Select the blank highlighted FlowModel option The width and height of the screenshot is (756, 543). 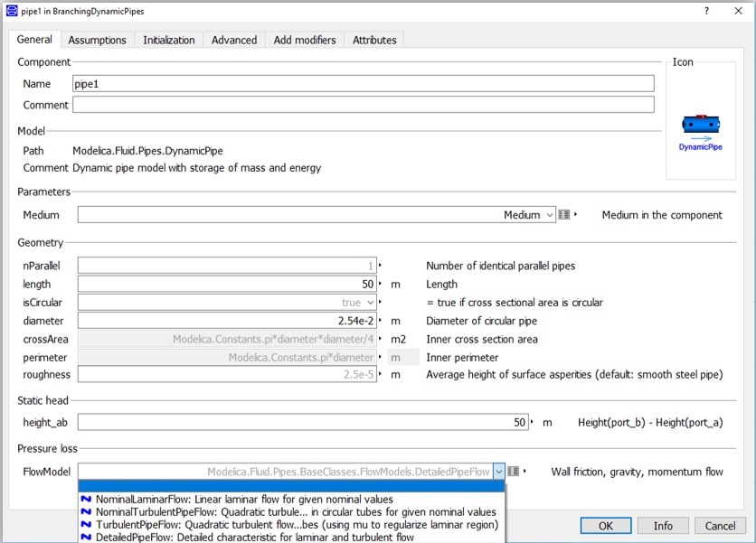291,486
